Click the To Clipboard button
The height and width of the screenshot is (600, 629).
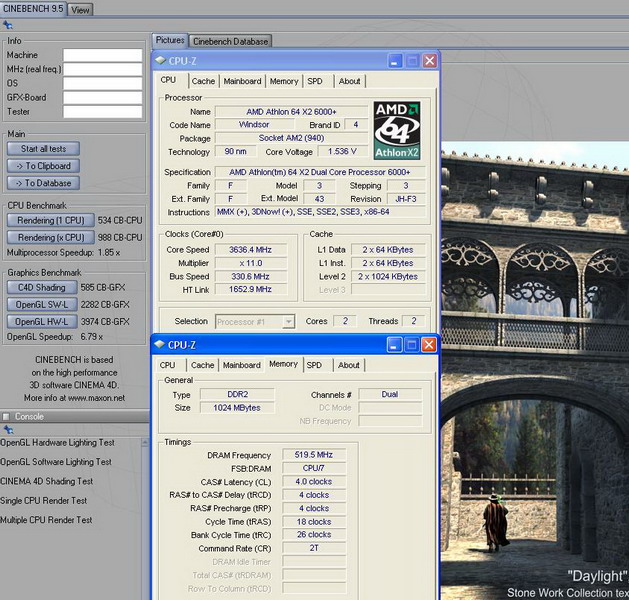43,166
